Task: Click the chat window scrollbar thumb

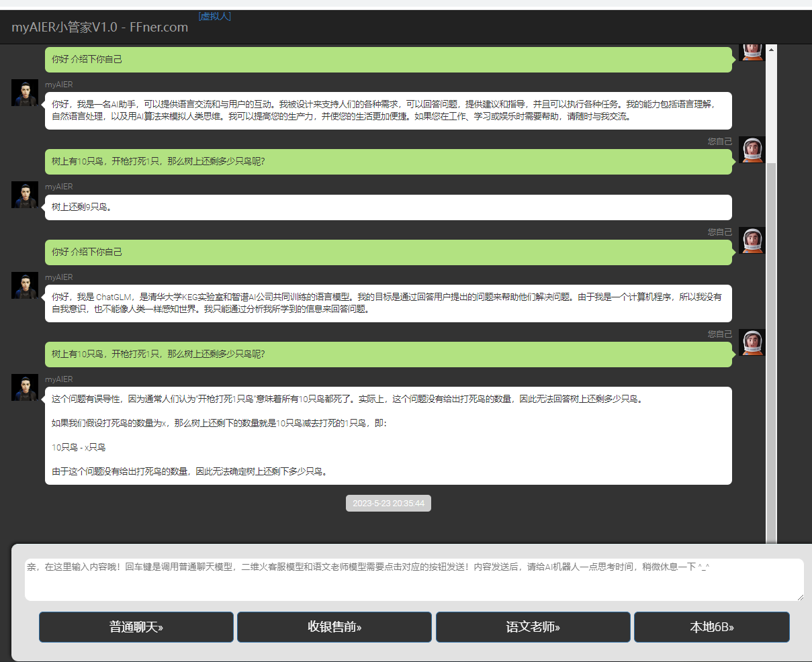Action: (x=771, y=349)
